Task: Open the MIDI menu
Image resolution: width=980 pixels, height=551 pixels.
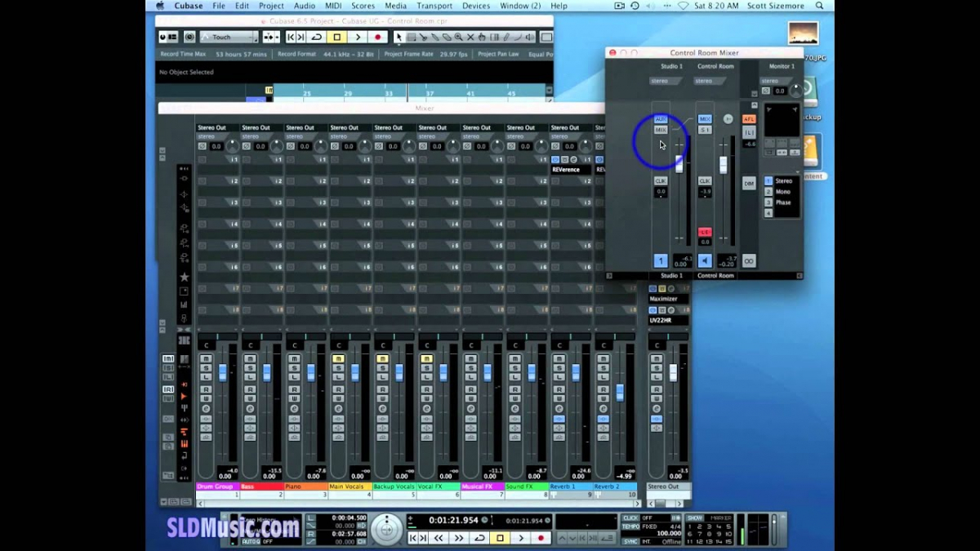Action: pyautogui.click(x=333, y=6)
